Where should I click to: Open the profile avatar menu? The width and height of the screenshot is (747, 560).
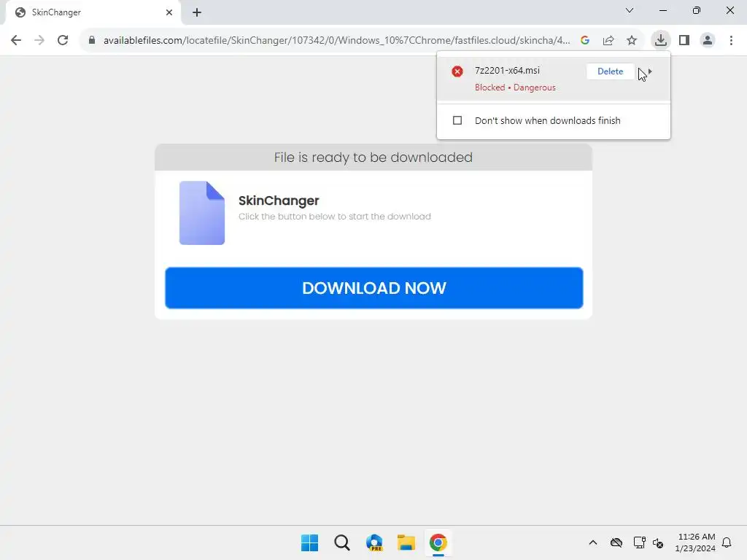click(x=708, y=40)
